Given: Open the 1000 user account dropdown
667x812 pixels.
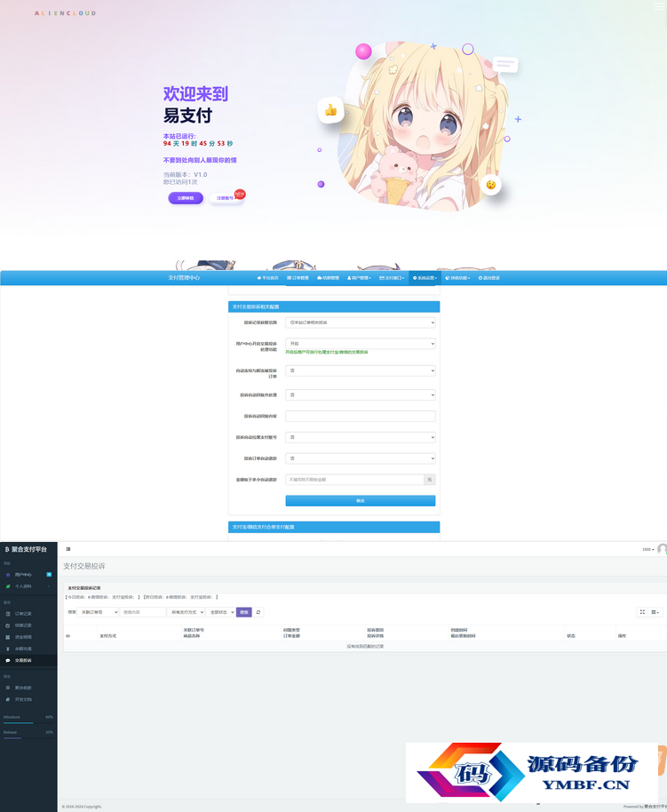Looking at the screenshot, I should click(x=647, y=549).
